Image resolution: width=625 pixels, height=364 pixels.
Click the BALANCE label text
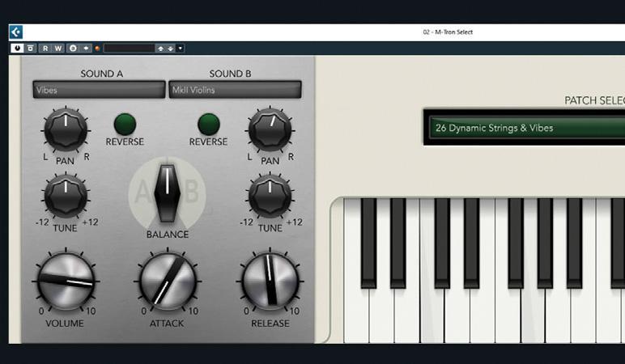168,235
